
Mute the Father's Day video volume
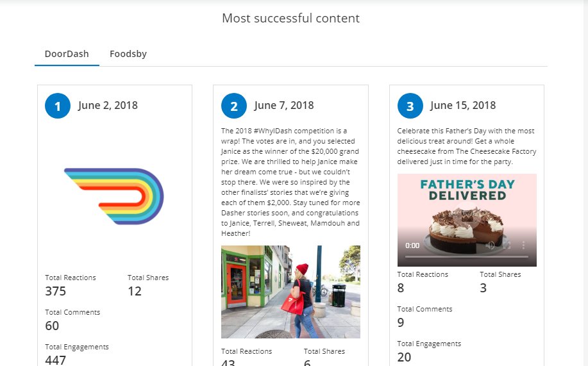pos(490,245)
